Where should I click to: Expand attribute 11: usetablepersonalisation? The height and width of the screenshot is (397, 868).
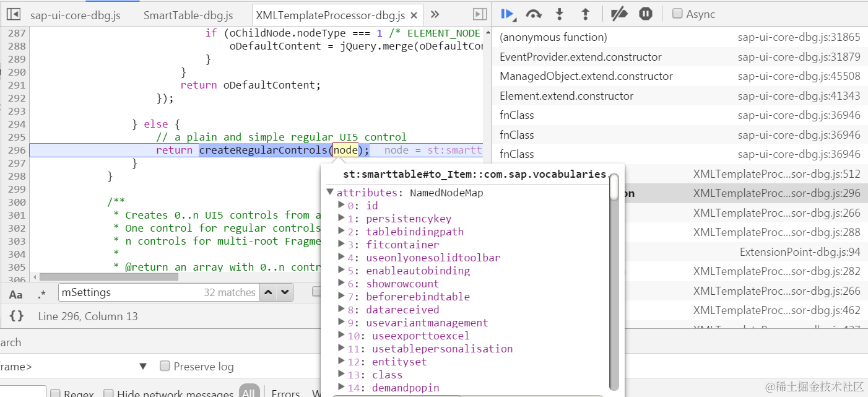(341, 349)
